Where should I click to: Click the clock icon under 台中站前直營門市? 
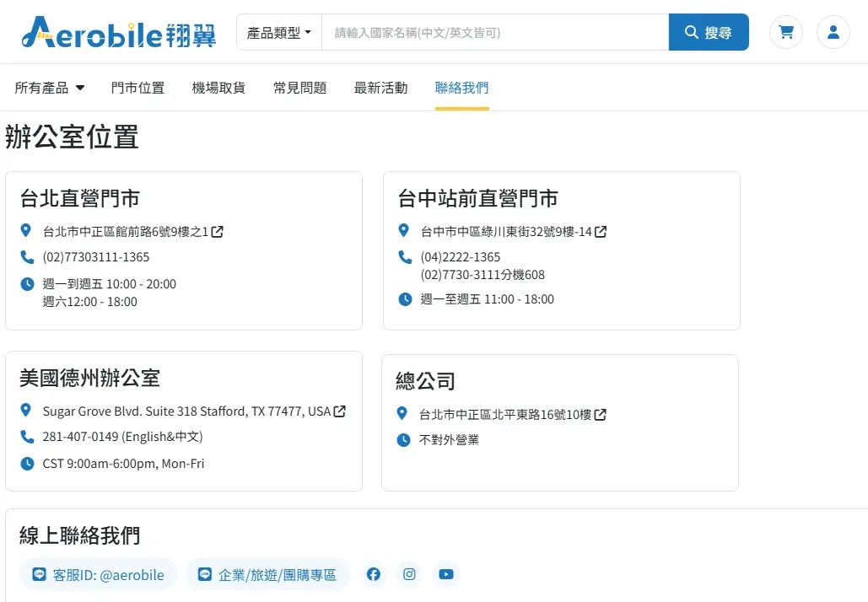[404, 298]
